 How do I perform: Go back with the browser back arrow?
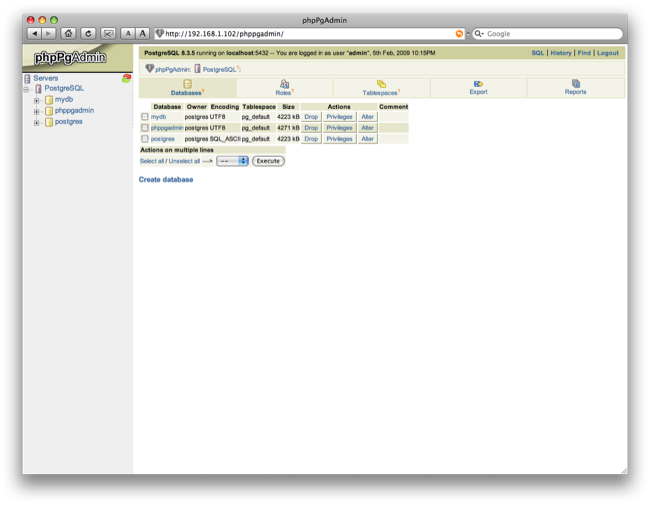click(35, 34)
